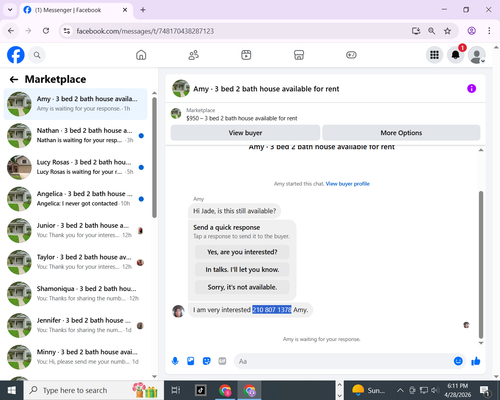Open the Friends icon in top navigation
The width and height of the screenshot is (500, 400).
pos(194,55)
